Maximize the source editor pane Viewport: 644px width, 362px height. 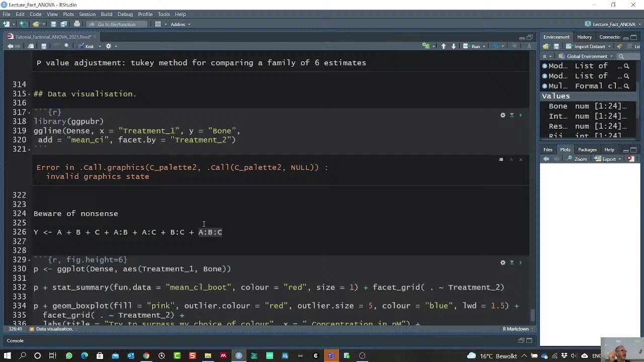click(x=529, y=37)
